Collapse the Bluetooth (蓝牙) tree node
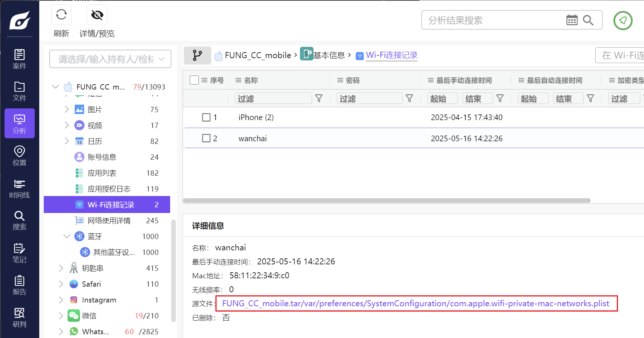 tap(67, 236)
